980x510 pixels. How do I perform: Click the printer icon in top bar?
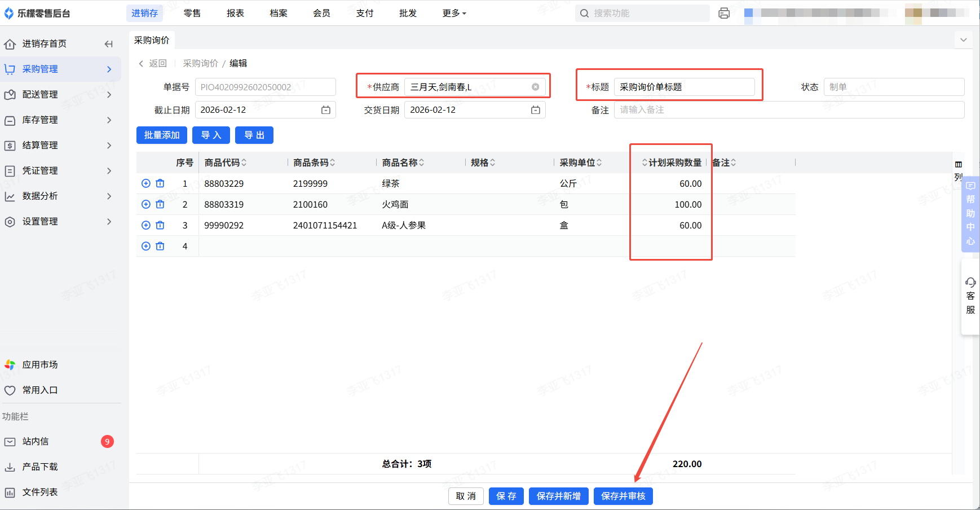pos(724,13)
